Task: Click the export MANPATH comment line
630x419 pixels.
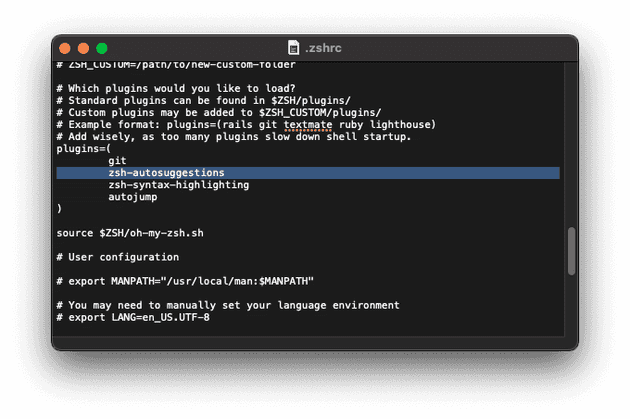Action: point(185,281)
